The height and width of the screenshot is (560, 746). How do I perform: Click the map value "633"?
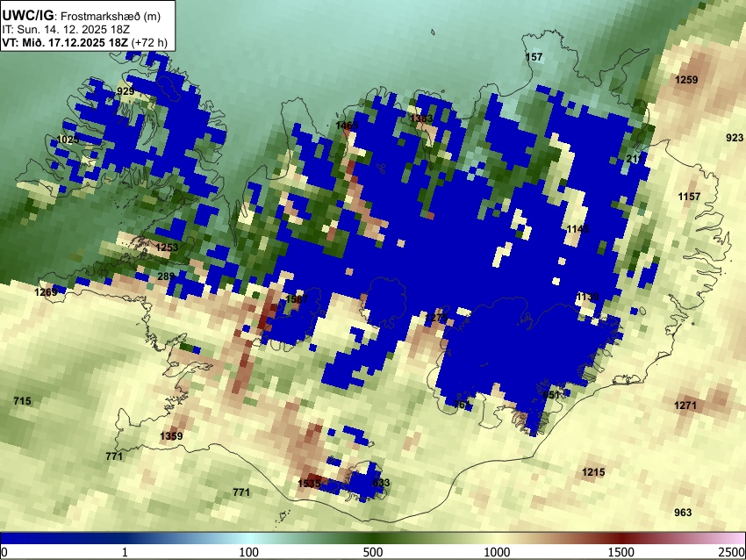[x=381, y=483]
